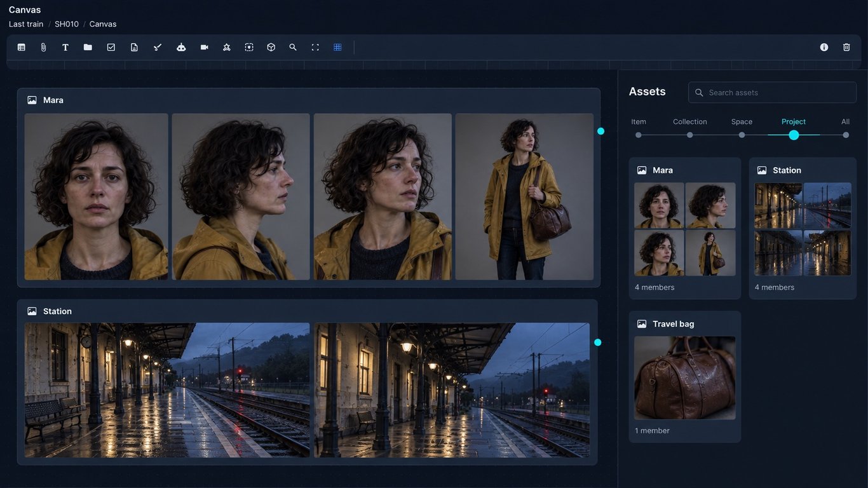
Task: Set the asset scope to Collection
Action: [x=690, y=135]
